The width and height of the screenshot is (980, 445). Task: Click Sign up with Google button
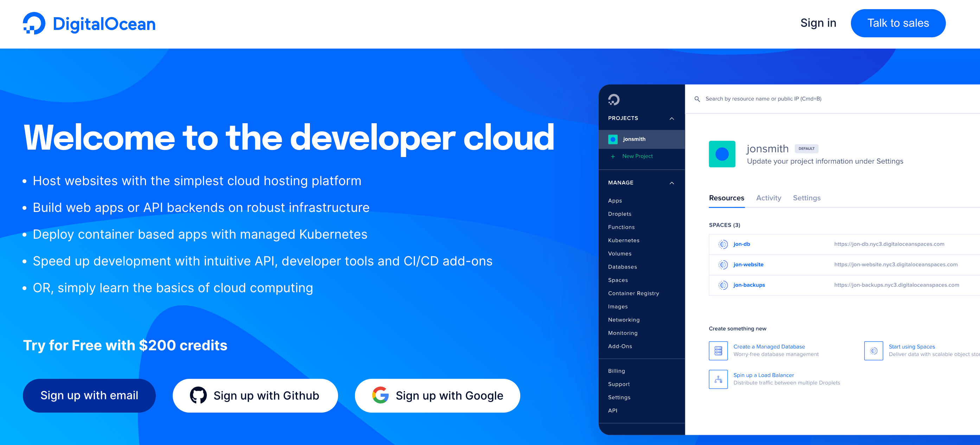click(437, 395)
